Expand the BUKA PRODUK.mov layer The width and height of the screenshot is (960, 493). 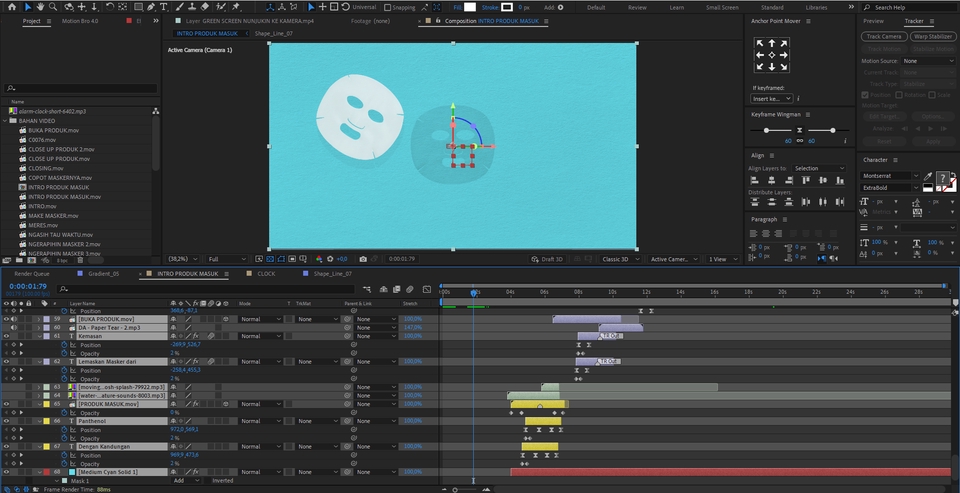39,319
